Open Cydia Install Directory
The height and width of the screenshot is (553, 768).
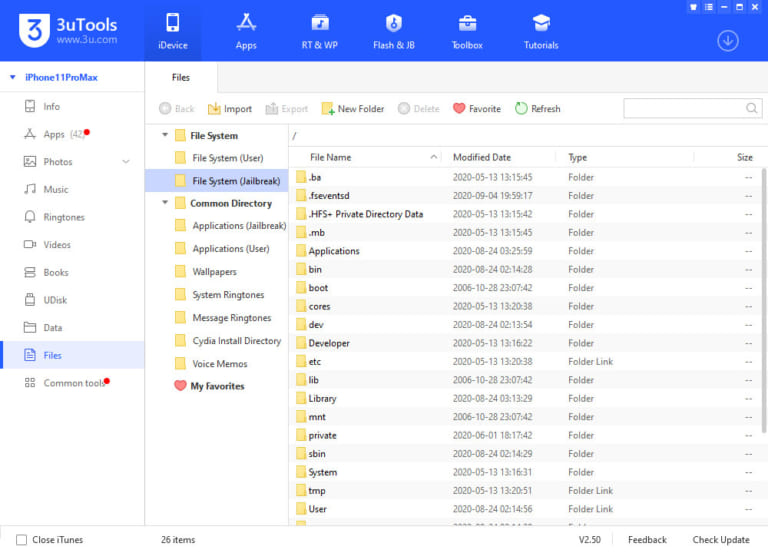coord(216,341)
